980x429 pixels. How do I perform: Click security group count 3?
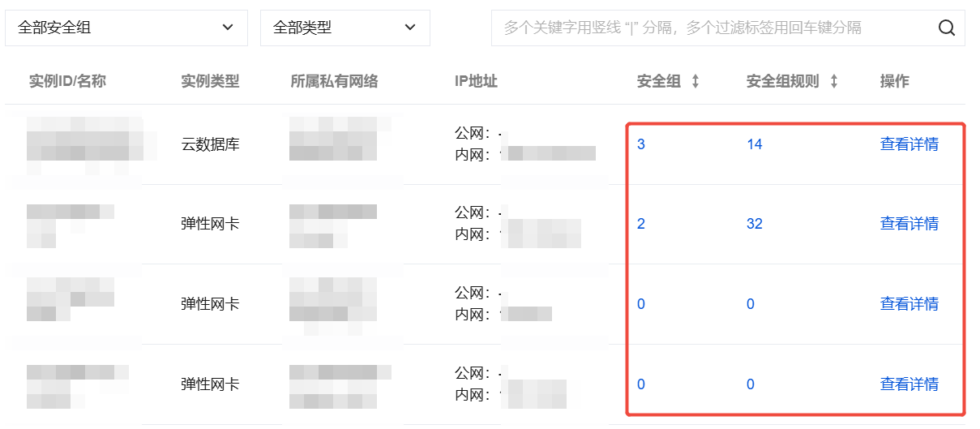click(x=641, y=144)
